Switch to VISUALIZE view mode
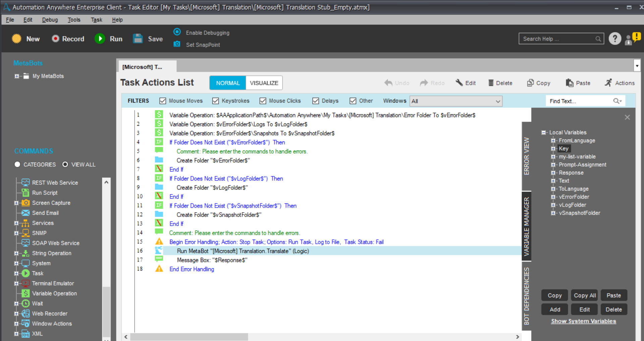The image size is (644, 341). [x=264, y=83]
